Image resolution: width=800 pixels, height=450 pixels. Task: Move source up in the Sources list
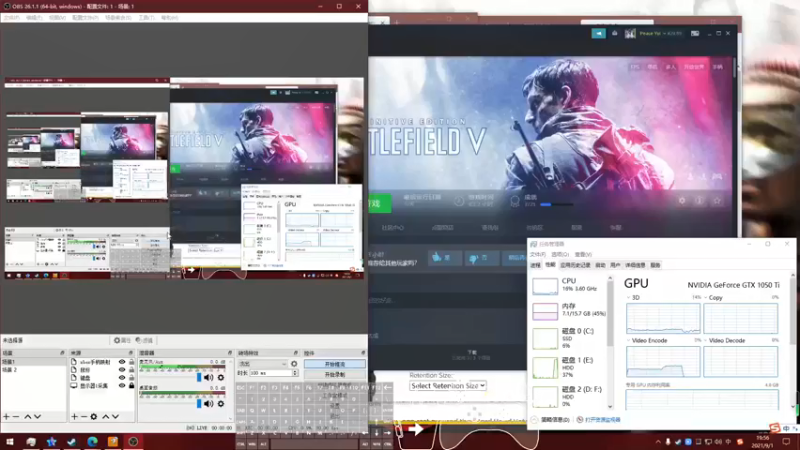coord(106,417)
